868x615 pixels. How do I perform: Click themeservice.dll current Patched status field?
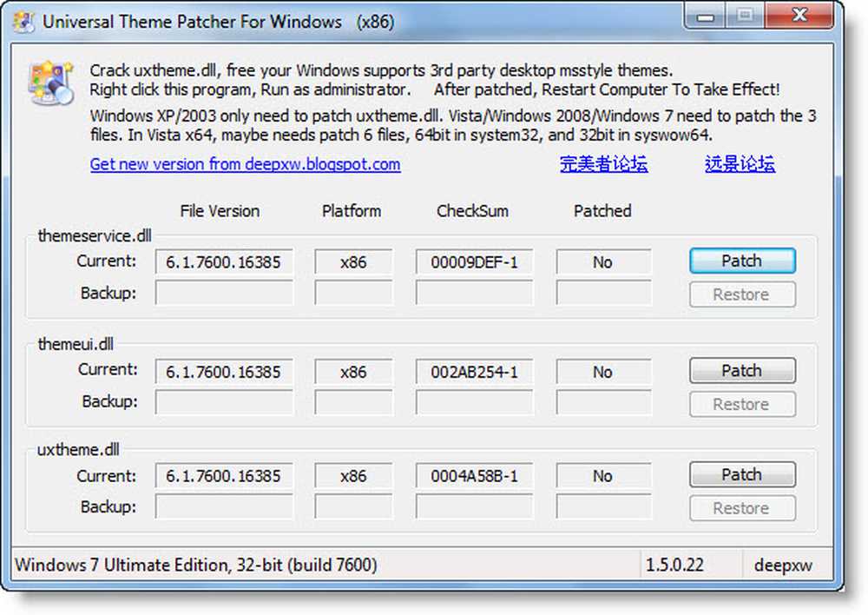tap(603, 262)
